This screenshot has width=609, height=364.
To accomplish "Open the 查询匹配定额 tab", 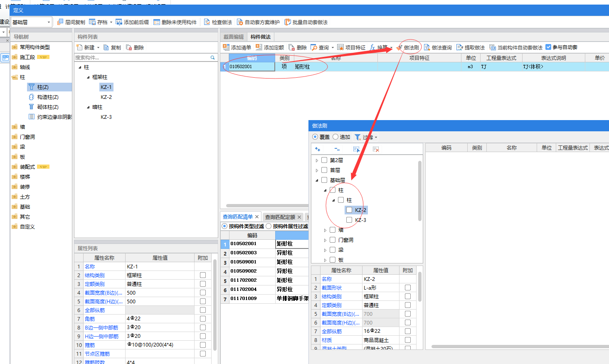I will (x=280, y=217).
